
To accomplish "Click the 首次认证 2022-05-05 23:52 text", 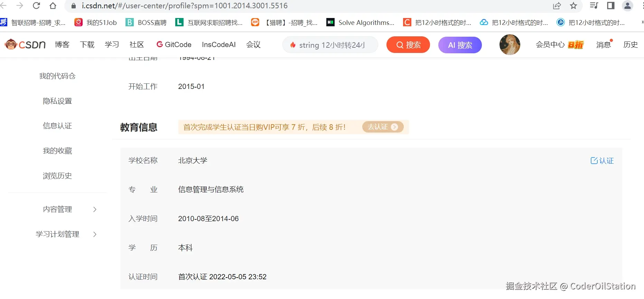I will point(222,277).
